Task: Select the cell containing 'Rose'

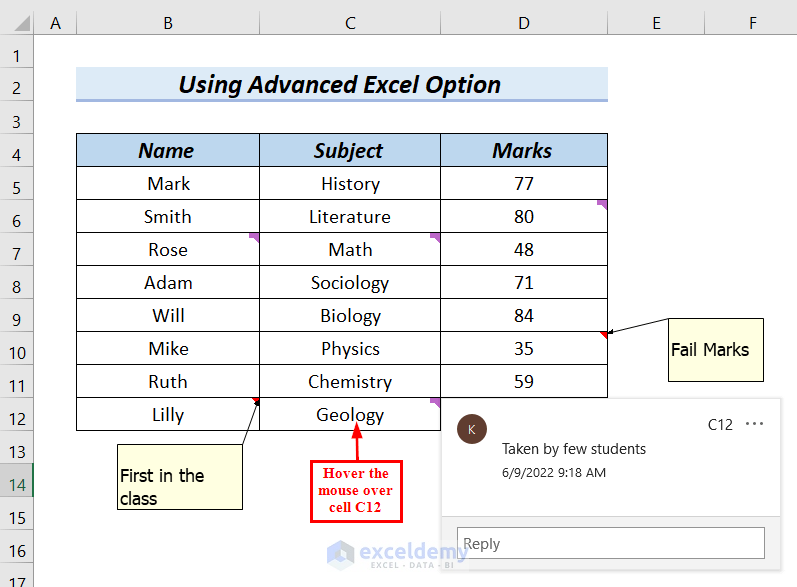Action: tap(168, 250)
